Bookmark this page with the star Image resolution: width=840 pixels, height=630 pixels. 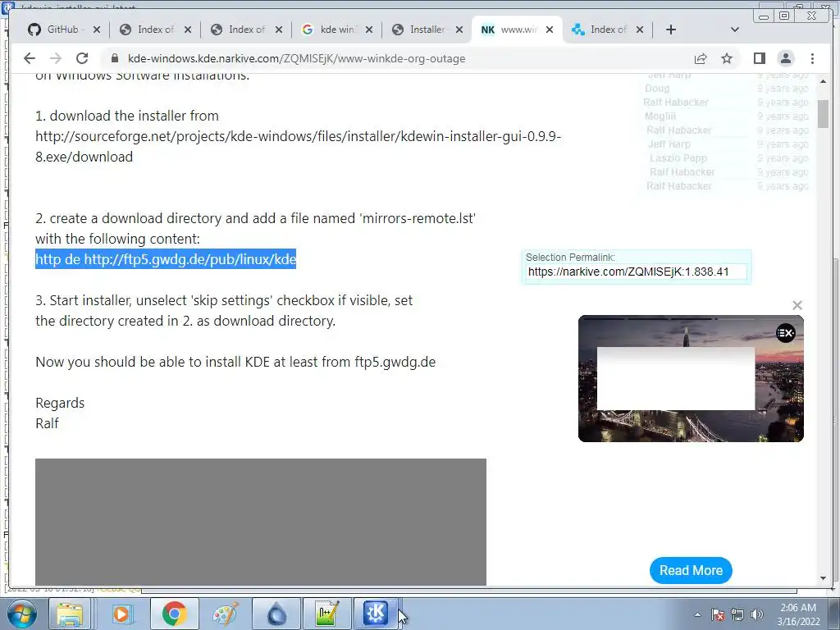[x=727, y=58]
